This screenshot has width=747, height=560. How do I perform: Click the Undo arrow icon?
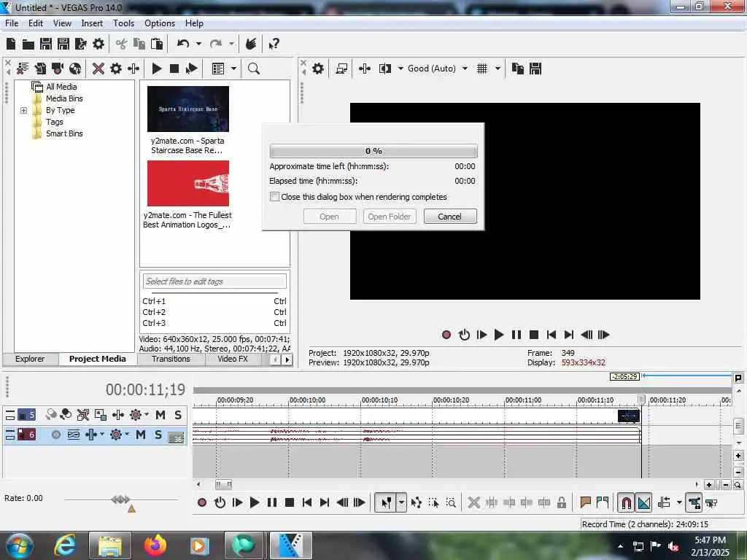pos(183,44)
